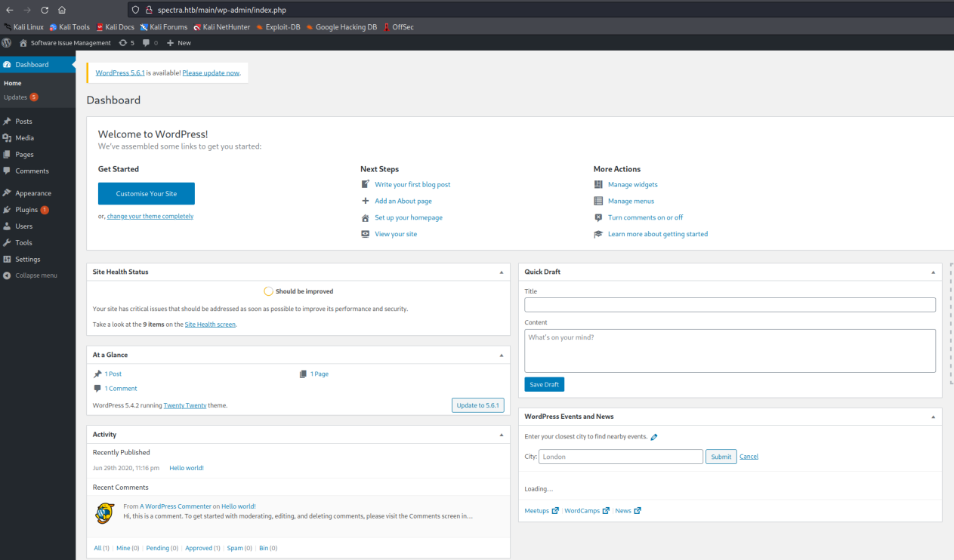Click the Update to 5.6.1 button

(477, 405)
